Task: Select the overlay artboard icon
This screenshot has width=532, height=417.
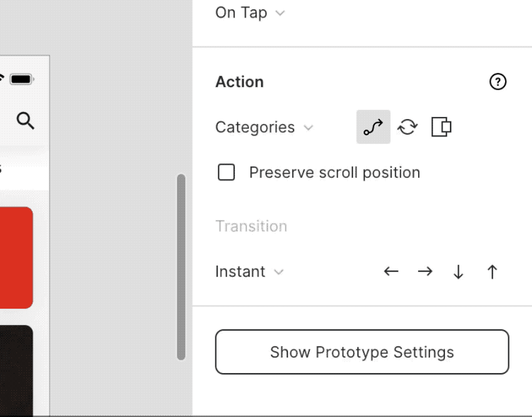Action: 441,127
